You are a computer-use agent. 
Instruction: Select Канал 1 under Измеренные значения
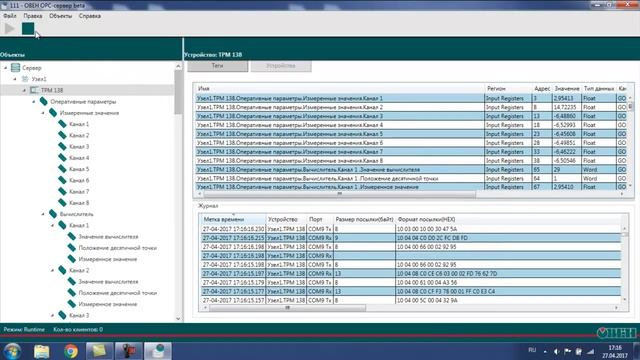79,124
